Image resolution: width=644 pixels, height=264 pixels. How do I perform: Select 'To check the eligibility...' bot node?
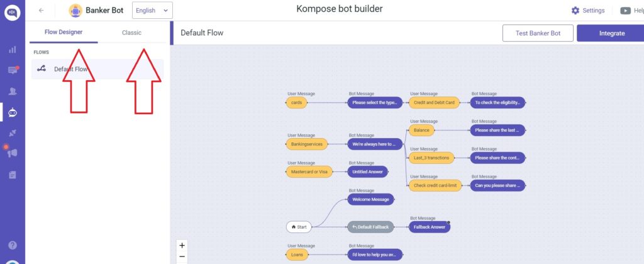pos(497,103)
